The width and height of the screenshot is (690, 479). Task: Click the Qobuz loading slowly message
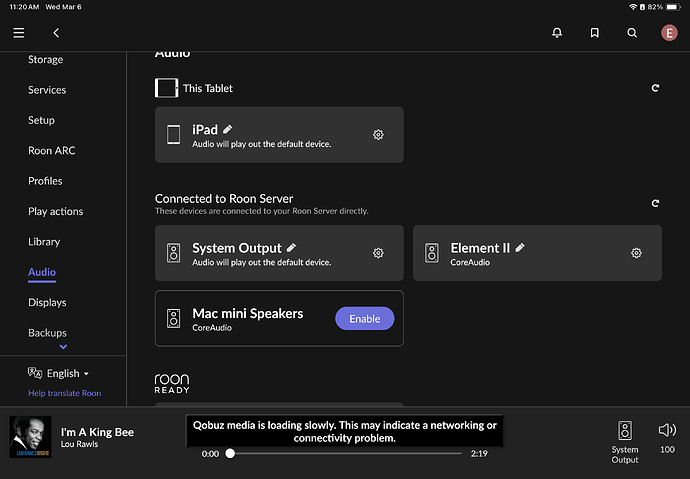tap(345, 431)
